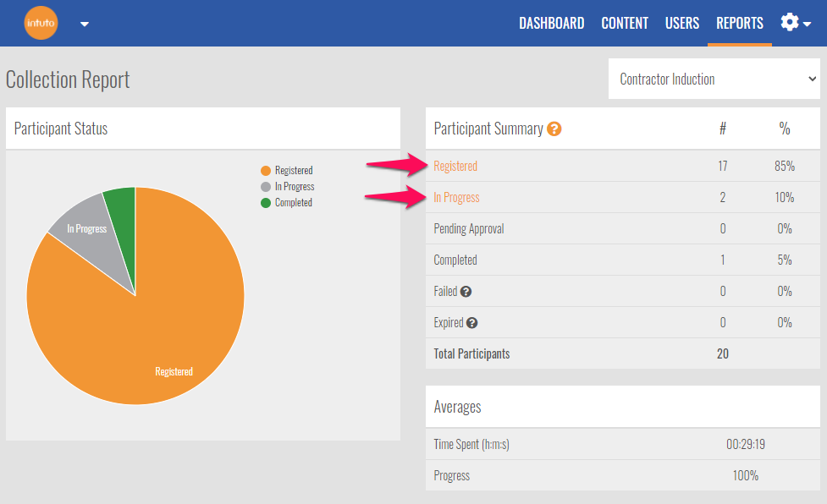Open the Contractor Induction collection dropdown
This screenshot has height=504, width=827.
(714, 79)
